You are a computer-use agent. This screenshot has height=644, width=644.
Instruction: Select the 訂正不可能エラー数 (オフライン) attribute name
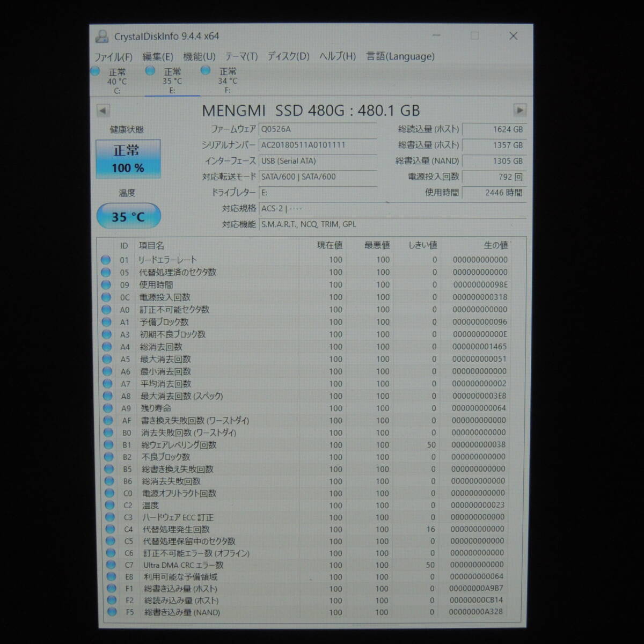click(196, 553)
